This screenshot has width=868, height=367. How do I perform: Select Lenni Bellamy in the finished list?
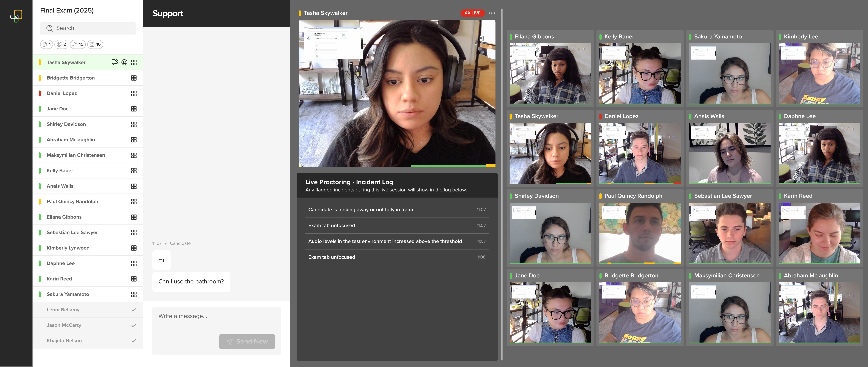tap(88, 310)
